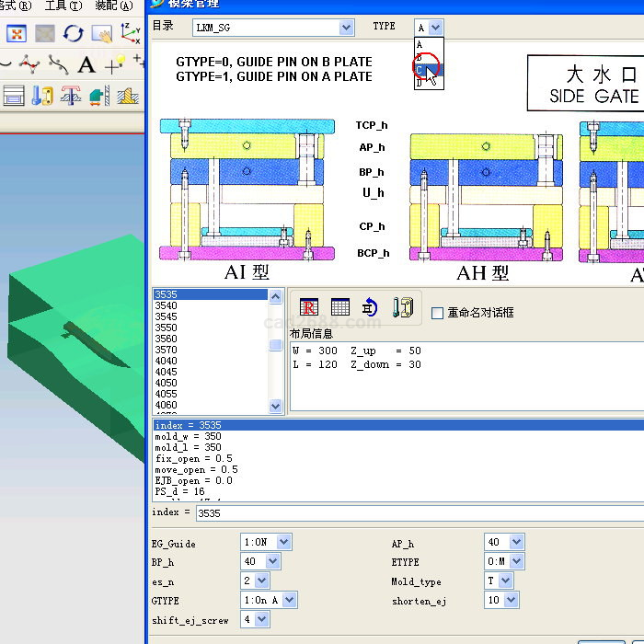The height and width of the screenshot is (644, 644).
Task: Select size 4040 in the list
Action: [167, 362]
